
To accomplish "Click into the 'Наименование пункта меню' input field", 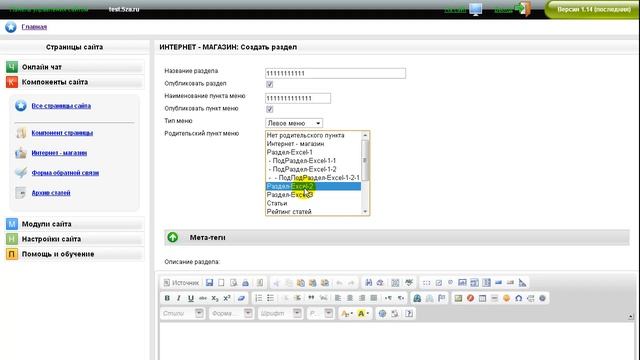I will point(298,98).
